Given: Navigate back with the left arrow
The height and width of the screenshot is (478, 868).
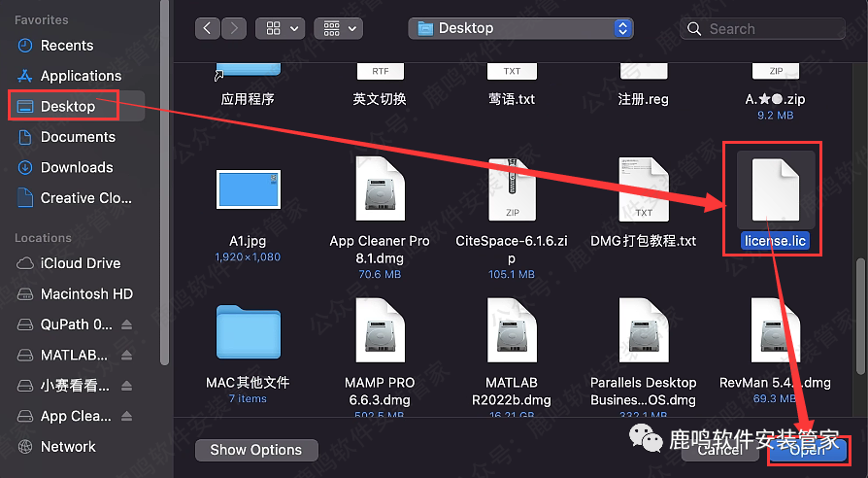Looking at the screenshot, I should pyautogui.click(x=208, y=28).
